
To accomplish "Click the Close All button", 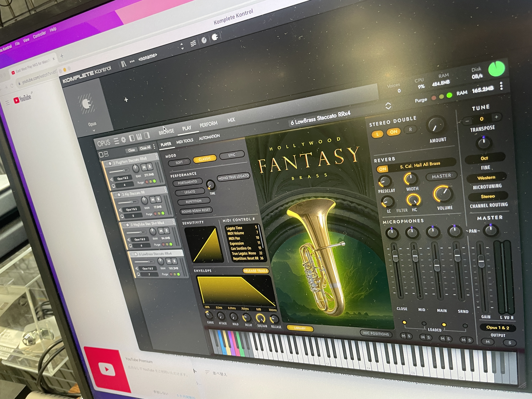I will [x=145, y=148].
